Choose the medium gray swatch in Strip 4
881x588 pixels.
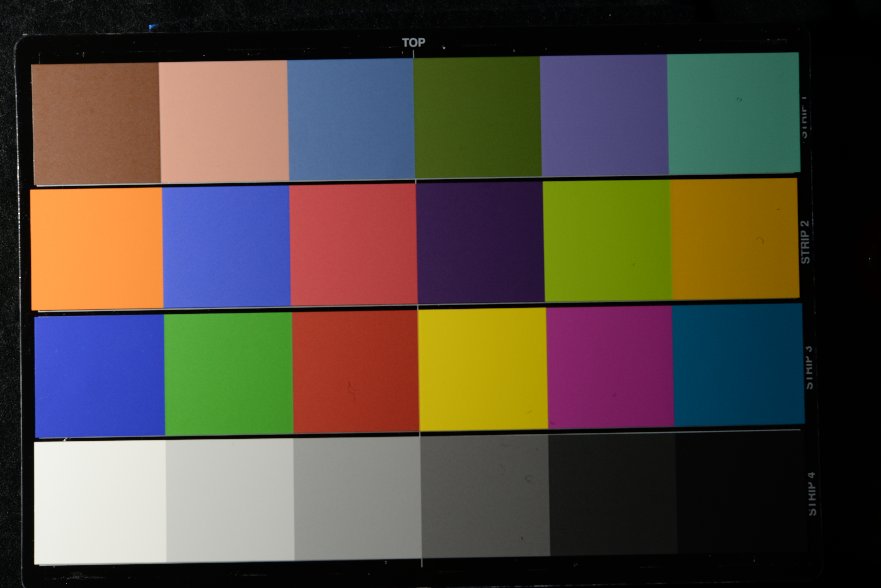[x=358, y=498]
